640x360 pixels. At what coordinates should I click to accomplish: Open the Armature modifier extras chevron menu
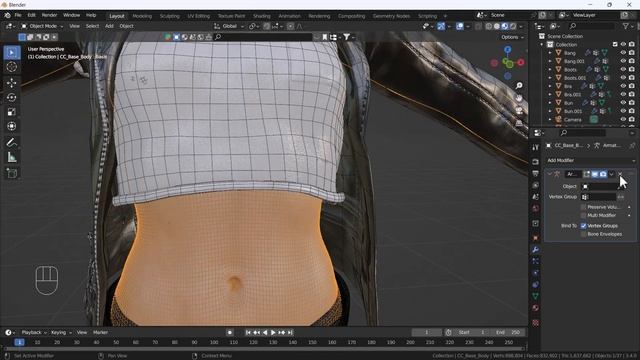[611, 174]
